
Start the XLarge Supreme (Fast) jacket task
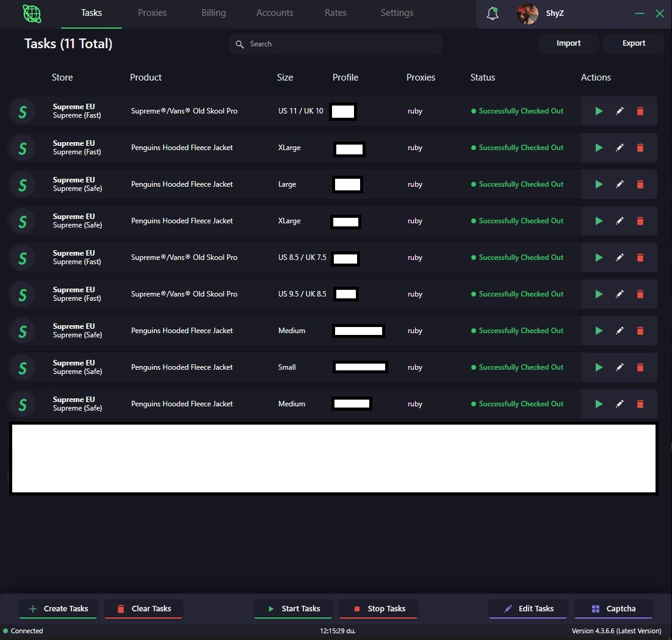pos(599,148)
